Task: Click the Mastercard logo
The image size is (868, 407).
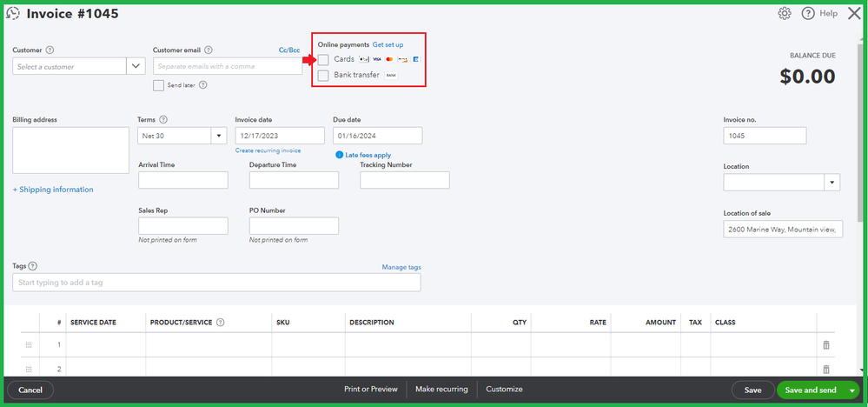Action: click(x=390, y=58)
